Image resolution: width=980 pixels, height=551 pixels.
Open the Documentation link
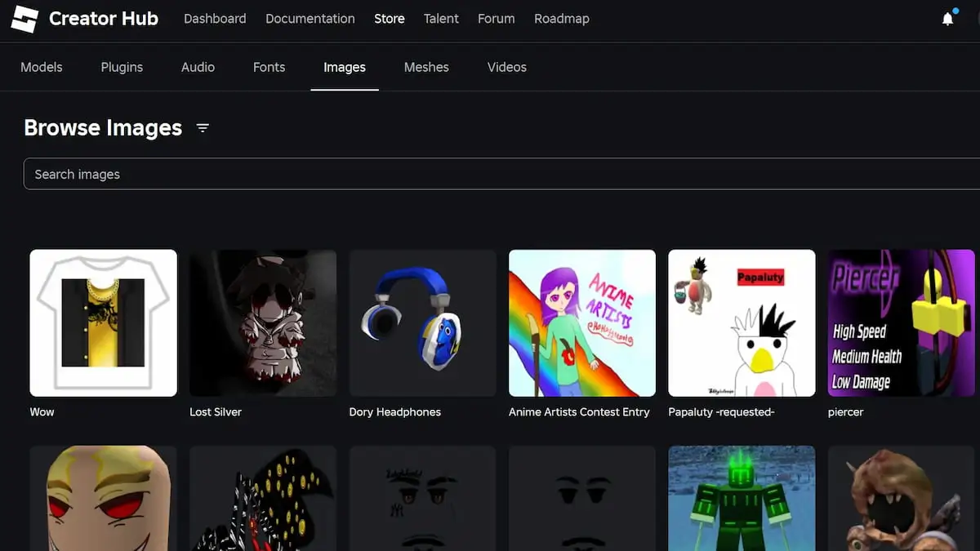[310, 19]
